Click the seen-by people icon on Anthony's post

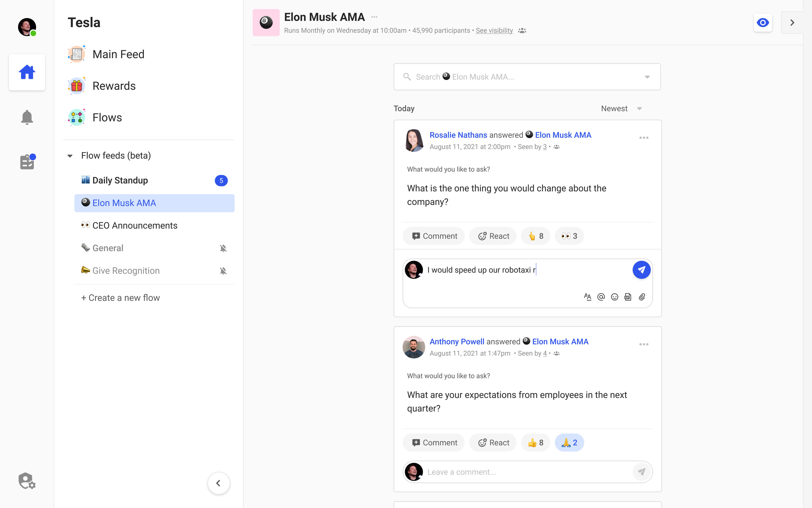(x=556, y=354)
